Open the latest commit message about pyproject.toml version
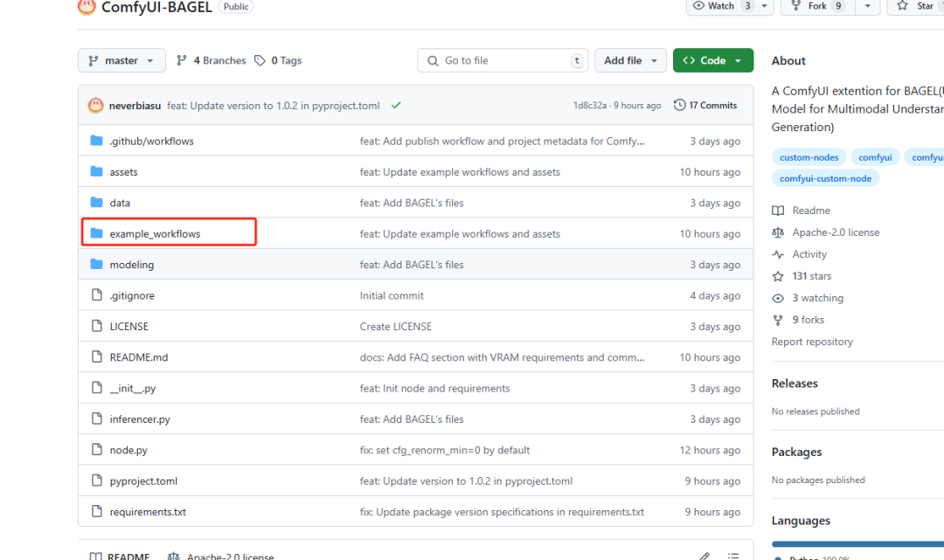Image resolution: width=944 pixels, height=560 pixels. [274, 106]
